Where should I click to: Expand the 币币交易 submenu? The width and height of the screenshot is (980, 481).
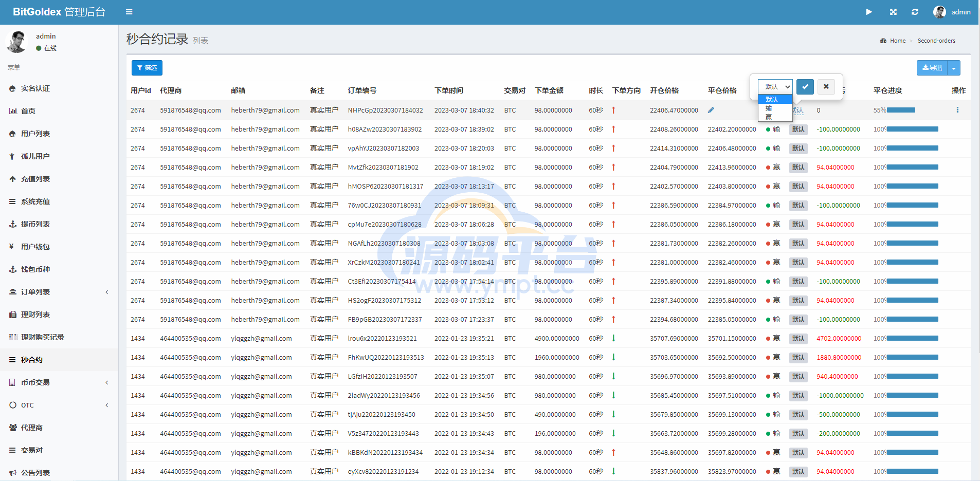coord(59,382)
